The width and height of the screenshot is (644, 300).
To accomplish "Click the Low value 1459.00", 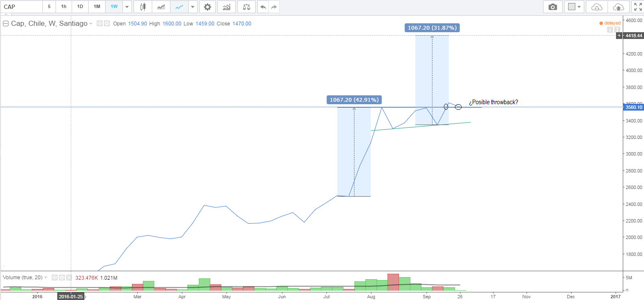I will point(205,24).
